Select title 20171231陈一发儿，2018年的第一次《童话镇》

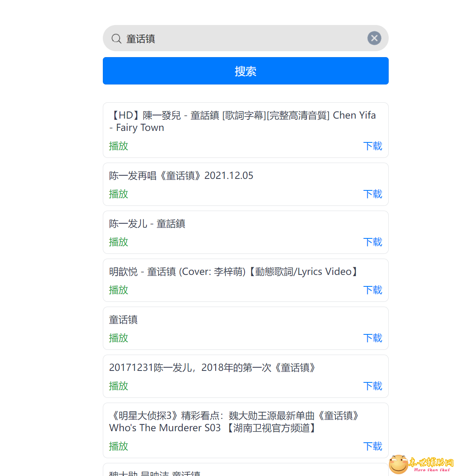coord(213,368)
